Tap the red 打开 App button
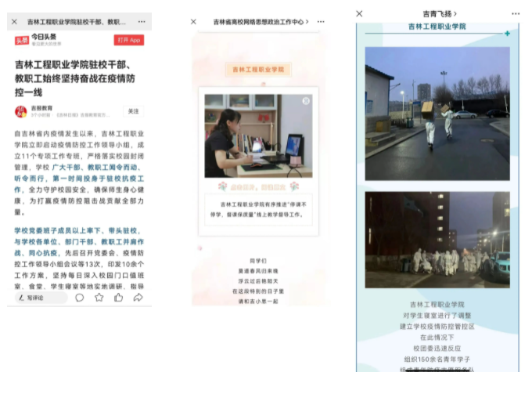The image size is (532, 412). (129, 40)
